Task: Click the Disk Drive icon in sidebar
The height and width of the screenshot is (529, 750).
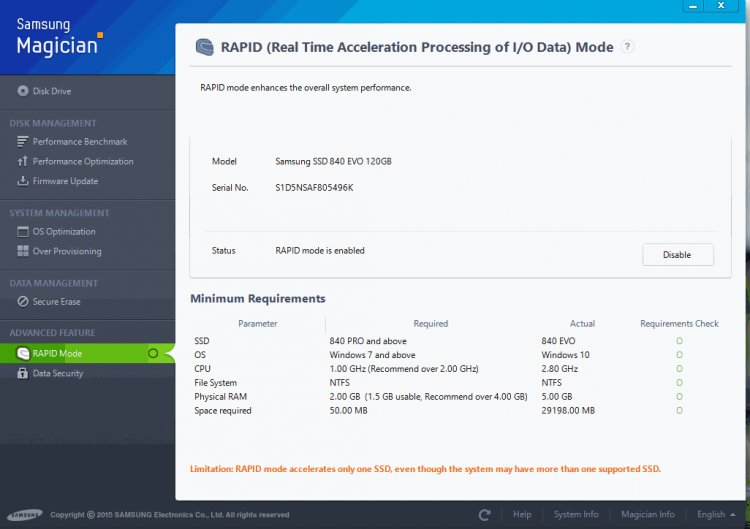Action: point(23,91)
